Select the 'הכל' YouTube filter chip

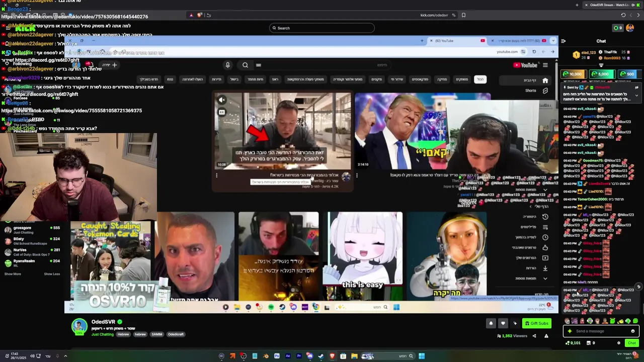480,79
